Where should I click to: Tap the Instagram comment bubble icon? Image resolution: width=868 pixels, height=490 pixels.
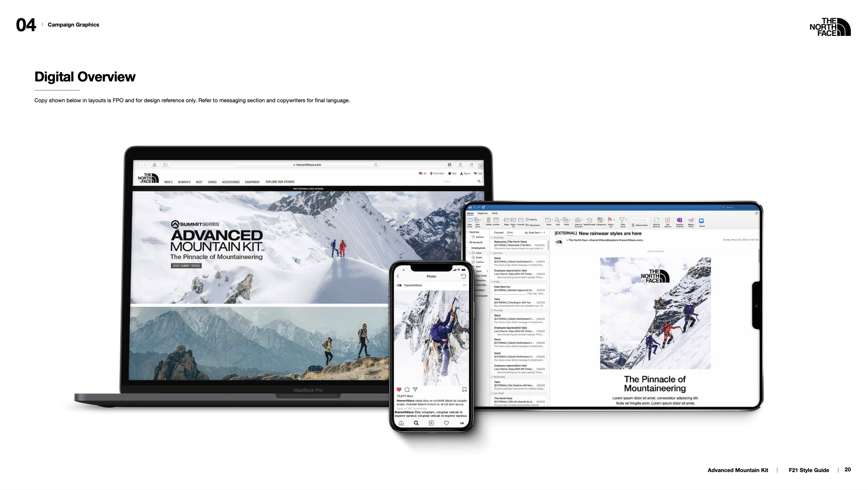(407, 390)
